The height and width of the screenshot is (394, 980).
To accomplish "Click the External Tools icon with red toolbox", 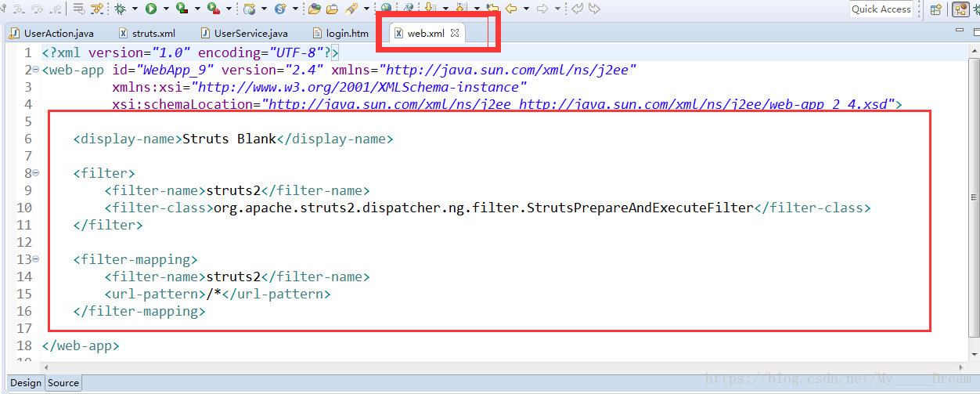I will click(213, 9).
